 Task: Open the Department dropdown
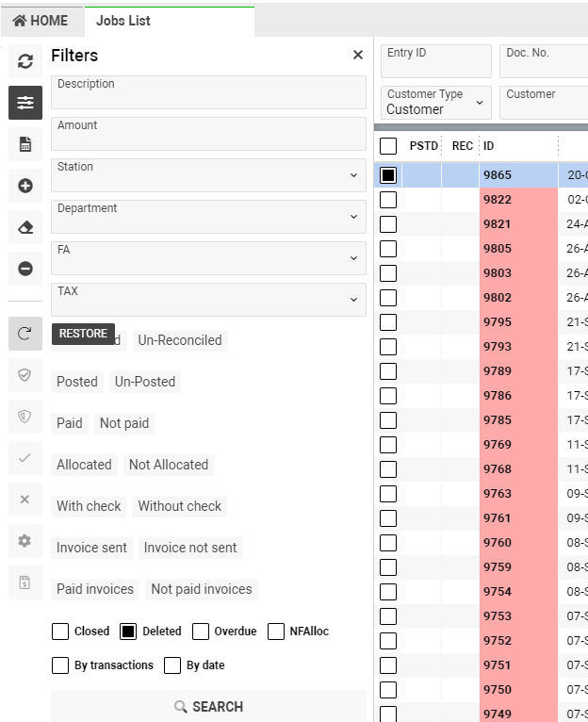[x=208, y=217]
